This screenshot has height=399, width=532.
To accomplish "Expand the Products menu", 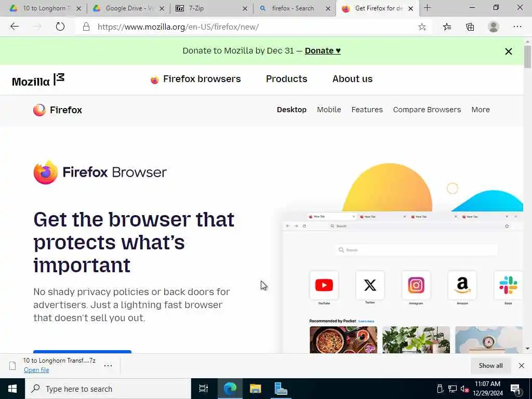I will (x=287, y=79).
